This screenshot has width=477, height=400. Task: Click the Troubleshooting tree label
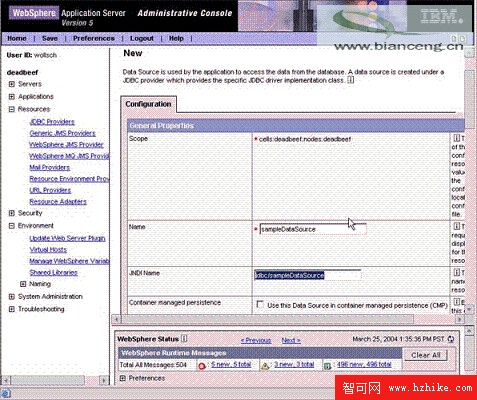click(41, 309)
